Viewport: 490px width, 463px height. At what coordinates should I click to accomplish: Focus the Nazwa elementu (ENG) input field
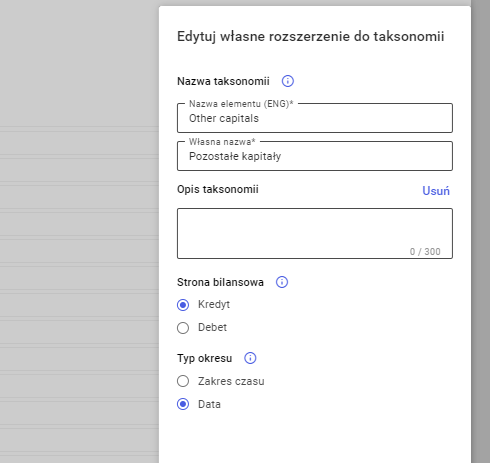pos(315,118)
